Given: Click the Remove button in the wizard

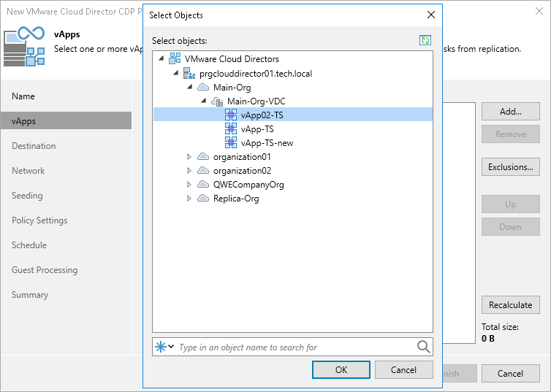Looking at the screenshot, I should coord(511,134).
